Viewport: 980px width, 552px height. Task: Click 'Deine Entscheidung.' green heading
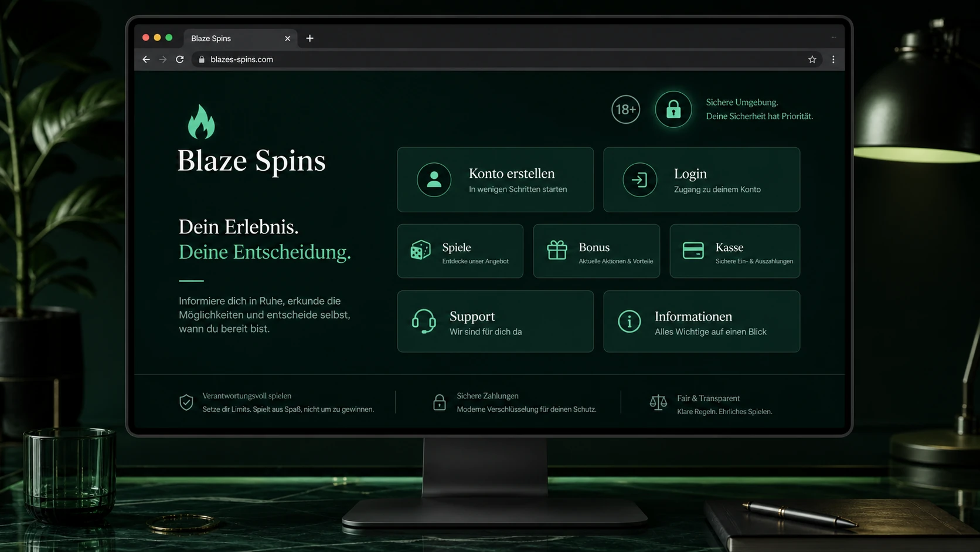[x=265, y=252]
